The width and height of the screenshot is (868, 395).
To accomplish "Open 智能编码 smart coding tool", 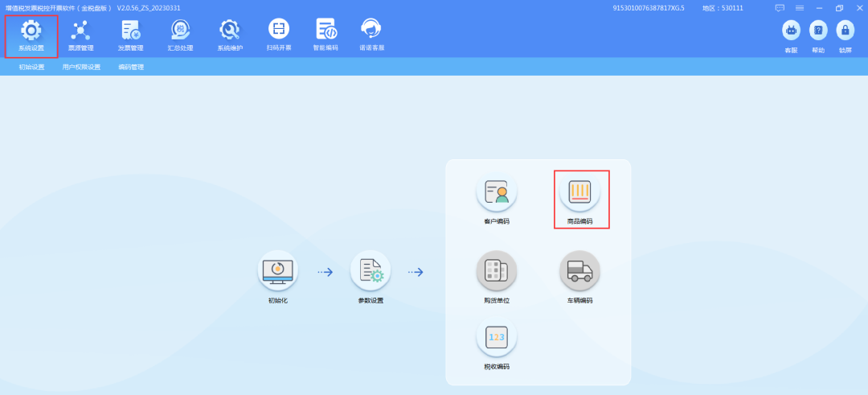I will (x=325, y=30).
